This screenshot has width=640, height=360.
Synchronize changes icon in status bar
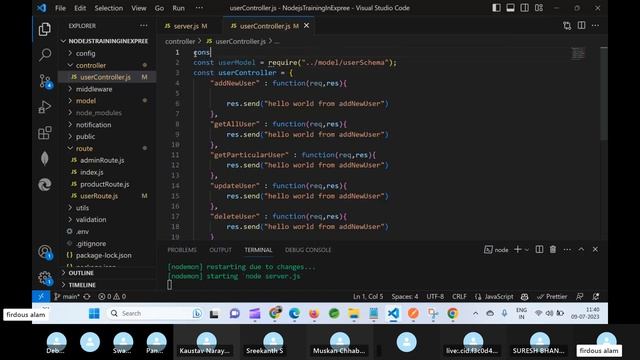(x=87, y=296)
